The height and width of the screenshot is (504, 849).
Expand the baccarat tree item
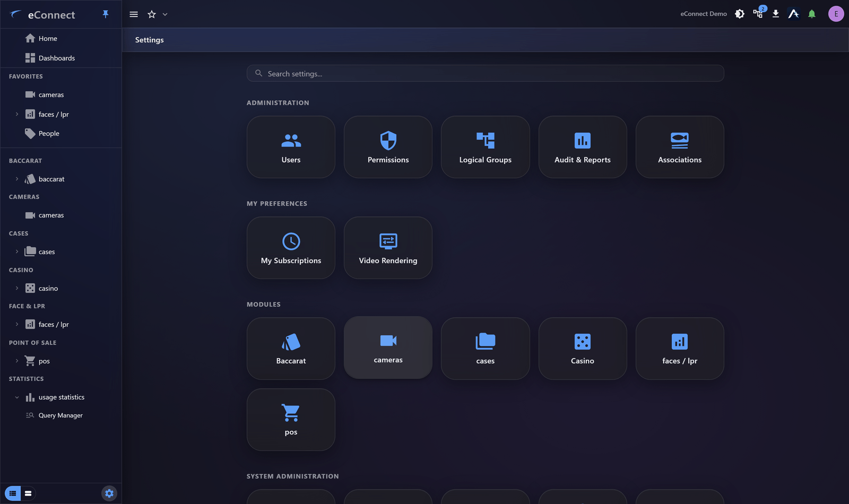click(x=17, y=179)
